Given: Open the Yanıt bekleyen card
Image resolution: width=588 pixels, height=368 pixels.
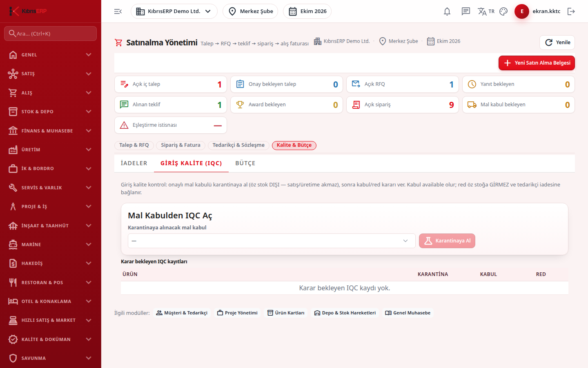Looking at the screenshot, I should (x=519, y=84).
